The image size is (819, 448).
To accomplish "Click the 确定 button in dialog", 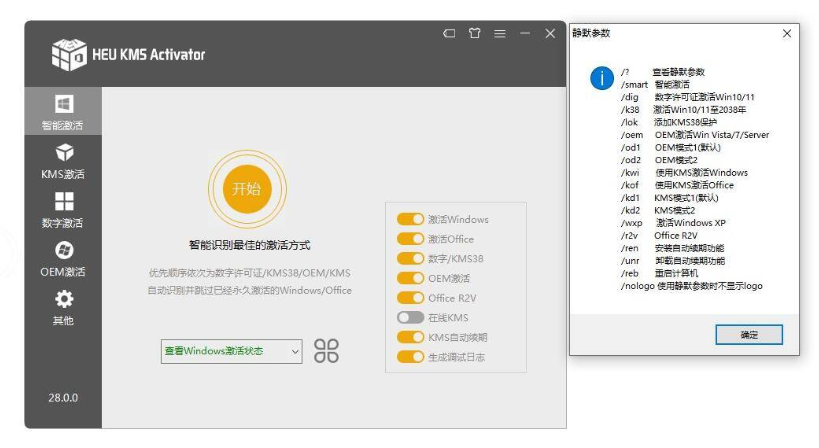I will [749, 335].
